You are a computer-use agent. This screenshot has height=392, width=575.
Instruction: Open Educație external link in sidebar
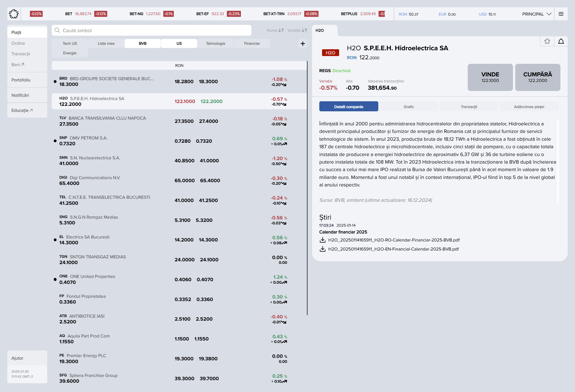(x=22, y=110)
